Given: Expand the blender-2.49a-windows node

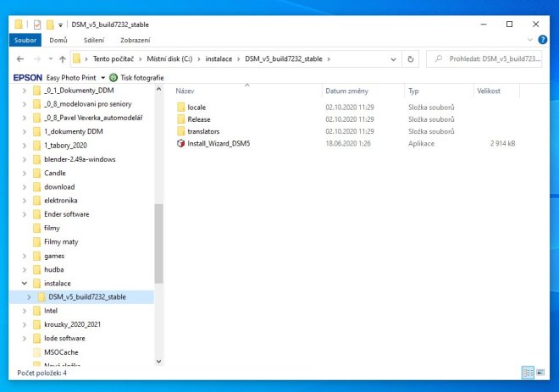Looking at the screenshot, I should point(25,160).
